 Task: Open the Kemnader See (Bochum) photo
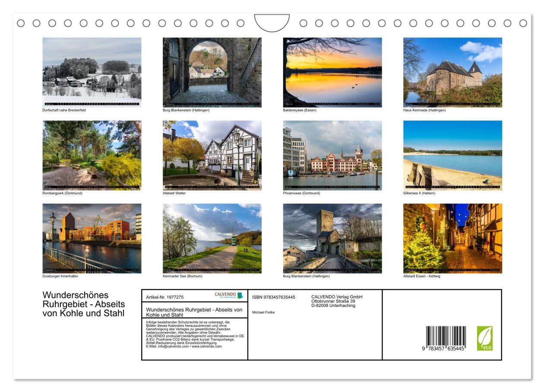point(212,238)
